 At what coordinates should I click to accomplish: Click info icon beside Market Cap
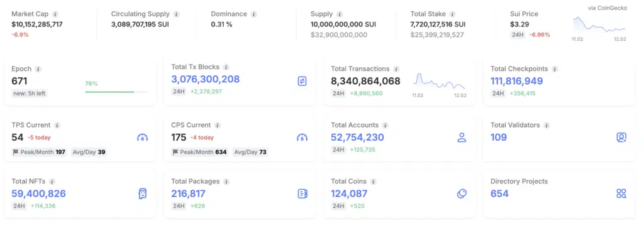click(55, 14)
